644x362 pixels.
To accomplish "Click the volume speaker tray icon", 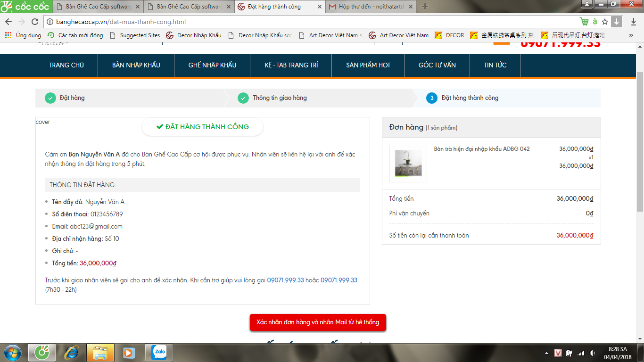I will [593, 353].
